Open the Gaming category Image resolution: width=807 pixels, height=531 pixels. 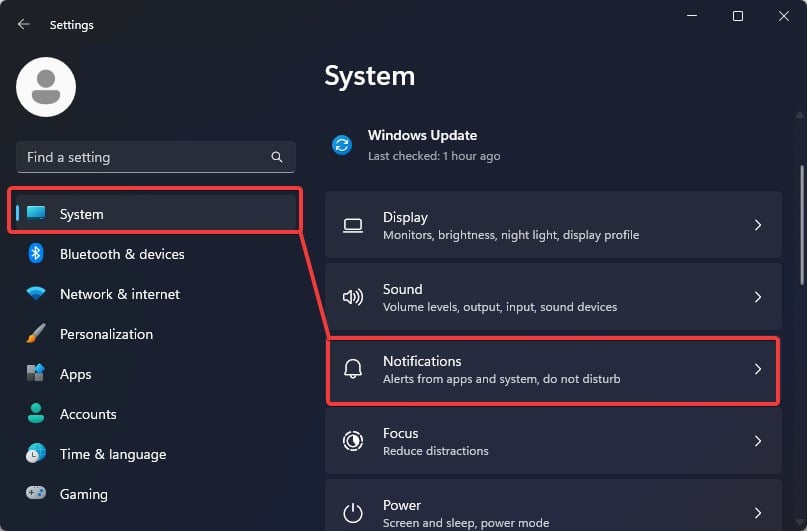[x=83, y=494]
